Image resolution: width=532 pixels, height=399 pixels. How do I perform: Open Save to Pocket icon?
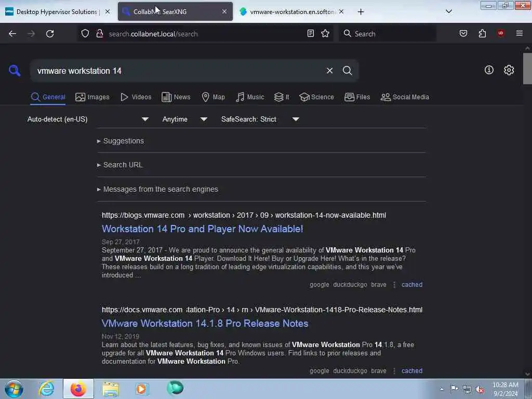463,33
